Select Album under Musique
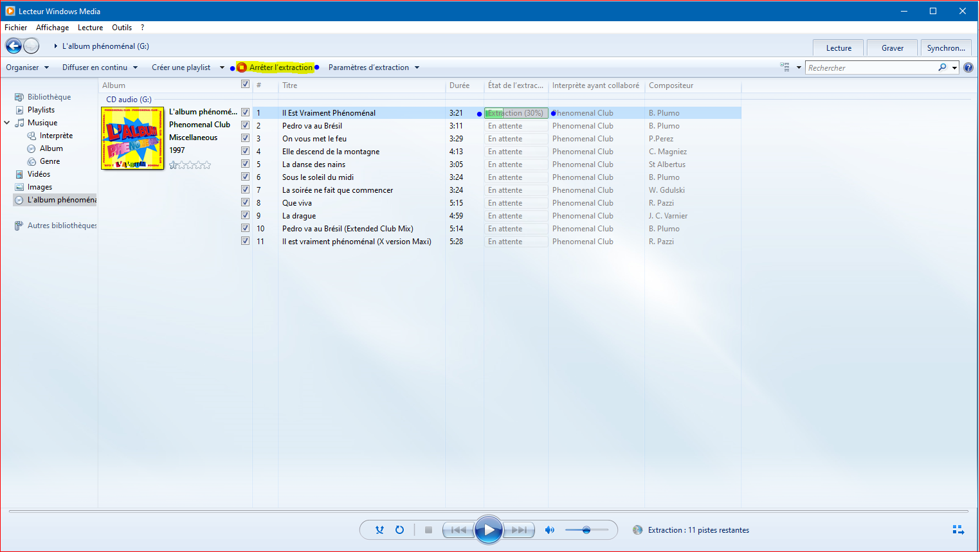 coord(51,148)
